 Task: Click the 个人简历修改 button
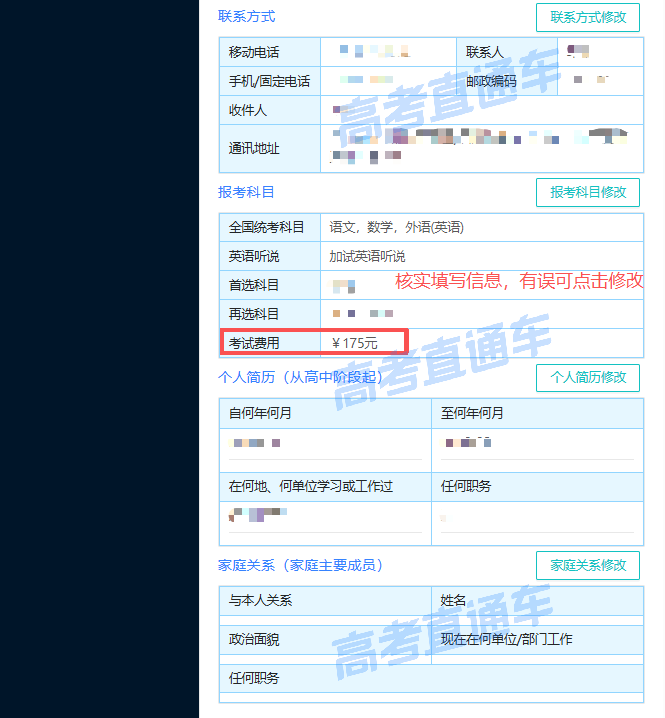[588, 377]
